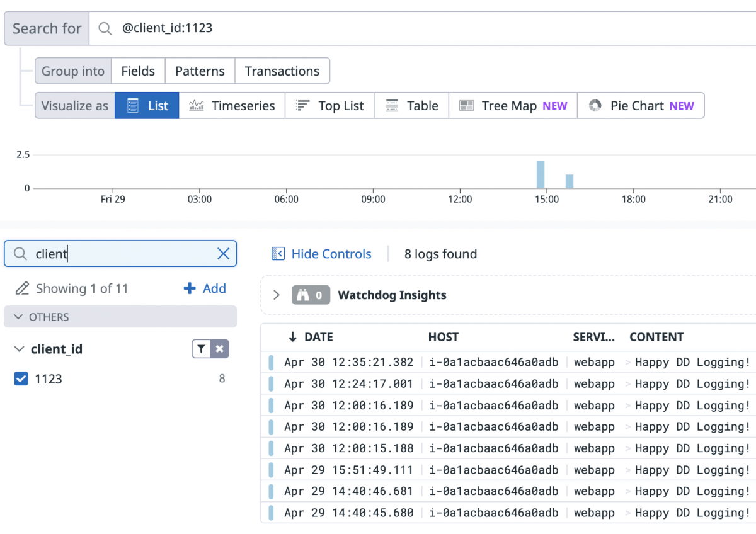Uncheck the 1123 client_id value
The height and width of the screenshot is (534, 756).
(21, 378)
